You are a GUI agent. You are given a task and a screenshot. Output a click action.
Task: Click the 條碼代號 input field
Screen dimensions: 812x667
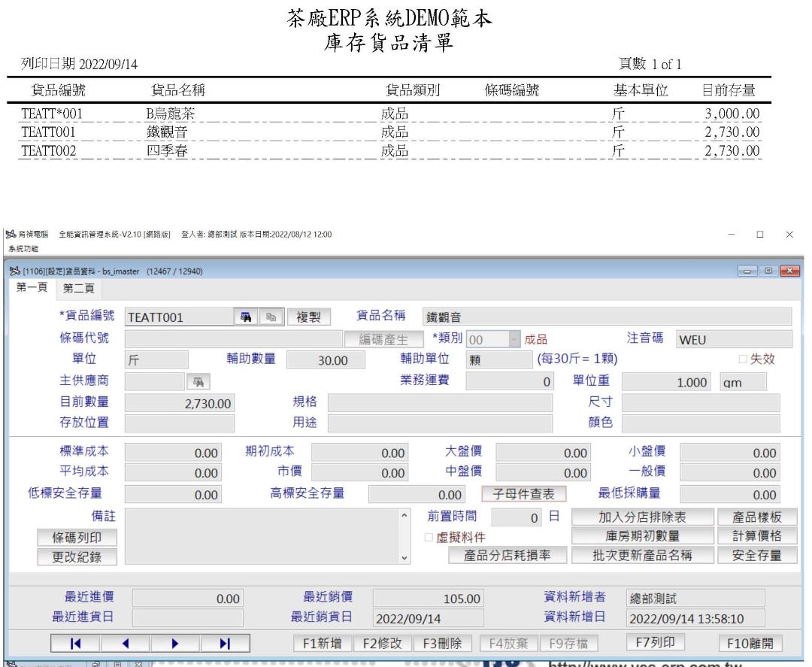point(234,339)
